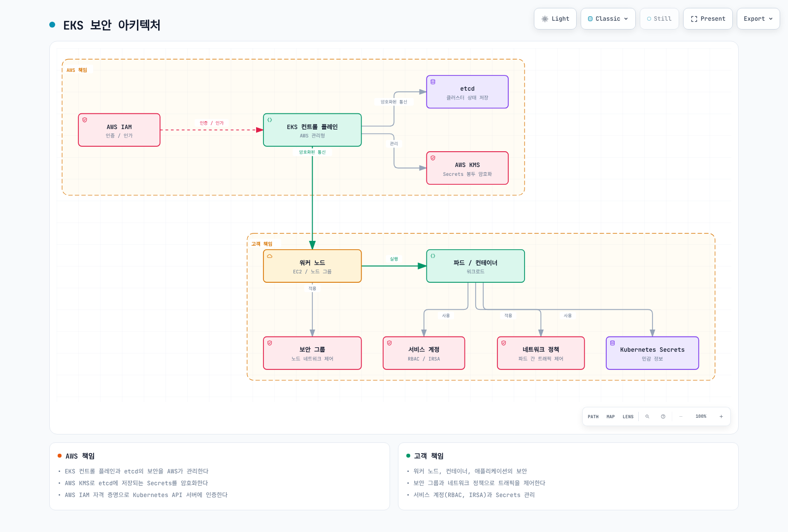Screen dimensions: 788x532
Task: Click the sun icon in Light button
Action: point(545,19)
